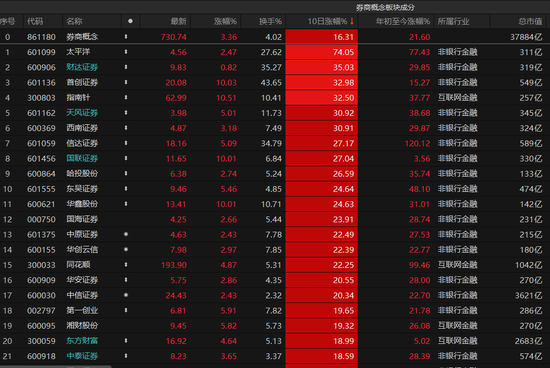The image size is (550, 368).
Task: Click the marker icon in the 财达证券 row
Action: point(126,67)
